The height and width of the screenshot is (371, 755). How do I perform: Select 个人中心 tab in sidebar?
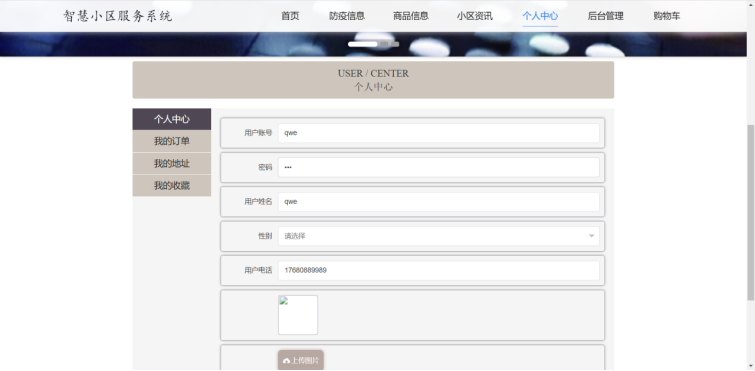click(x=172, y=119)
